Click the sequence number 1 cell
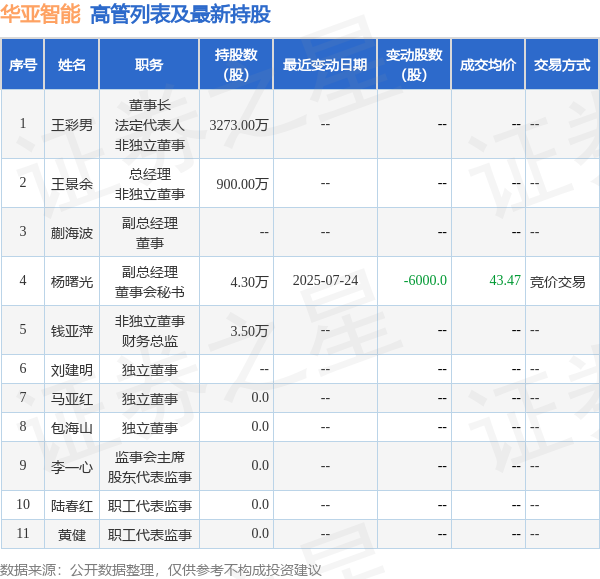 [x=23, y=124]
